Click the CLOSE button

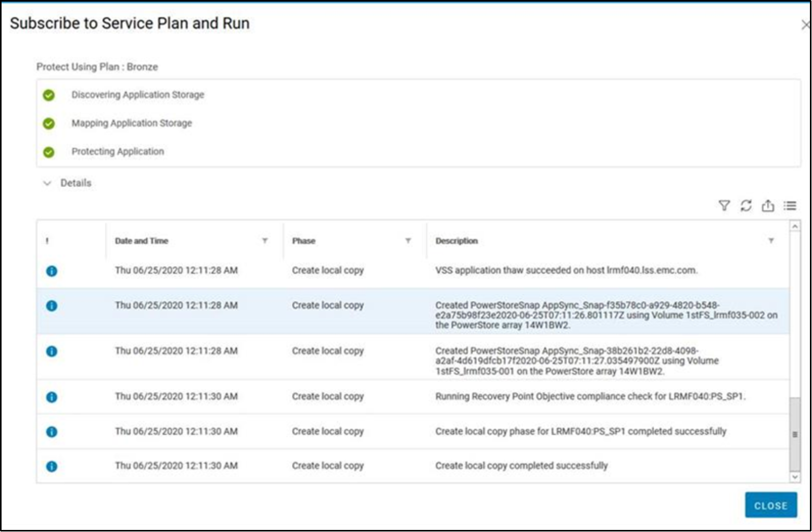pyautogui.click(x=771, y=505)
